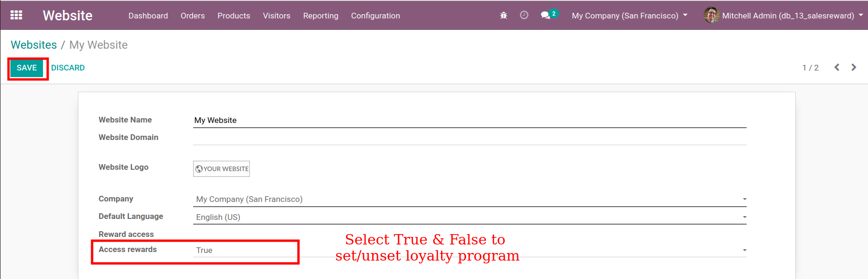
Task: Open the company switcher menu
Action: click(629, 16)
